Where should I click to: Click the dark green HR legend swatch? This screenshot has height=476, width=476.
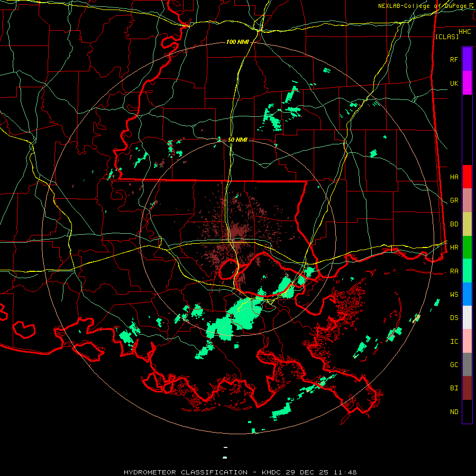click(x=467, y=248)
